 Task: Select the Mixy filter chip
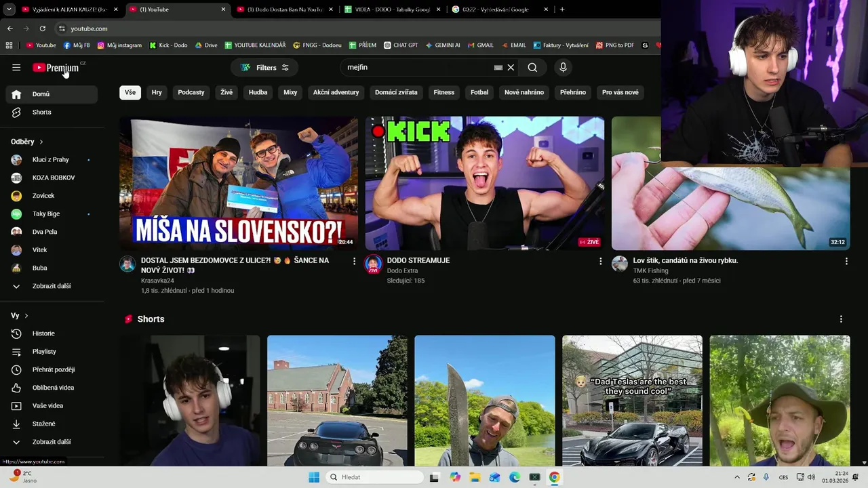click(290, 92)
